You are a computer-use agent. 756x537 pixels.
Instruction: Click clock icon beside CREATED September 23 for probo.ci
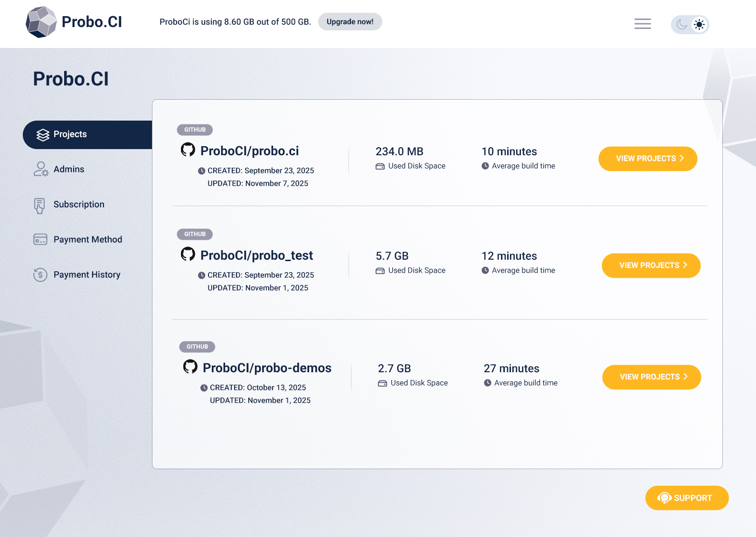pyautogui.click(x=201, y=171)
